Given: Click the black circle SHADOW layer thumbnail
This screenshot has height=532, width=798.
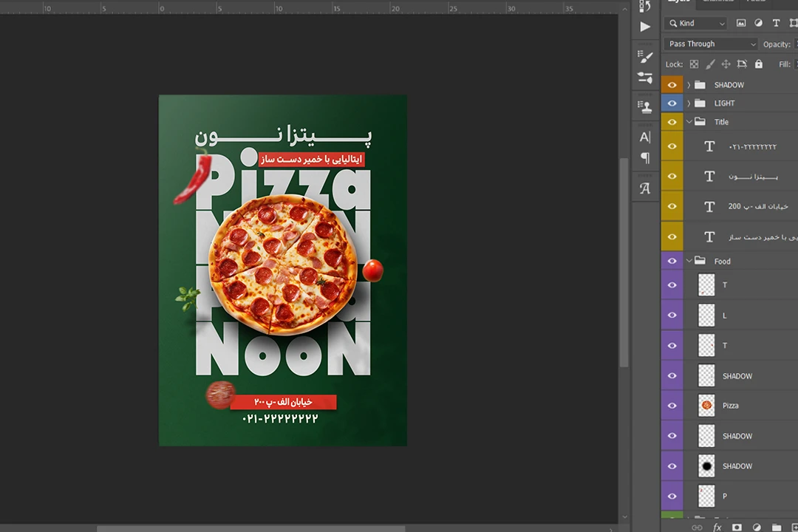Looking at the screenshot, I should pyautogui.click(x=706, y=465).
